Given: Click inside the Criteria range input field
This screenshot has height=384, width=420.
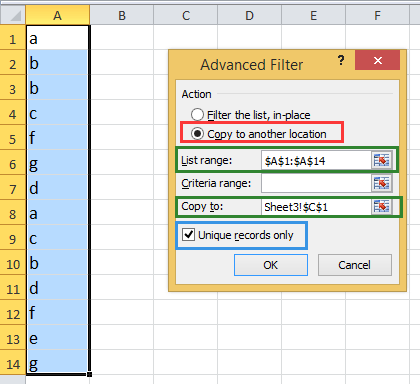Looking at the screenshot, I should coord(316,183).
